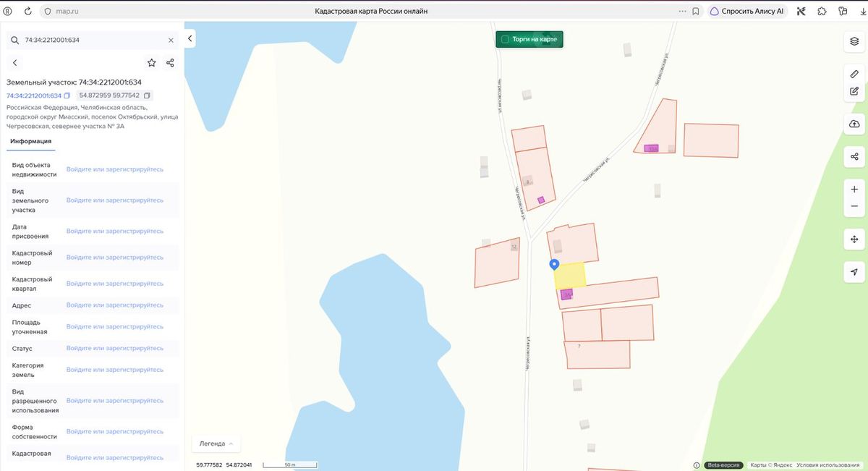868x471 pixels.
Task: Copy cadastral number 74:34:2212001:634
Action: point(67,96)
